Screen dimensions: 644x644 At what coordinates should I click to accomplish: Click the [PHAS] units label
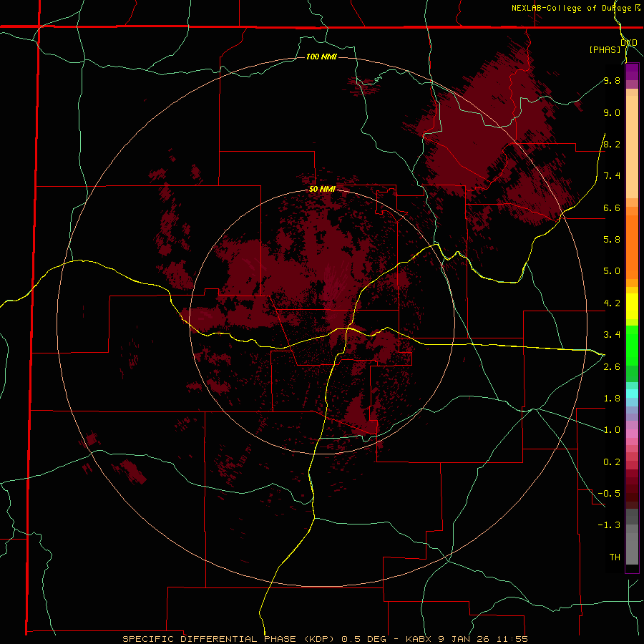coord(605,49)
